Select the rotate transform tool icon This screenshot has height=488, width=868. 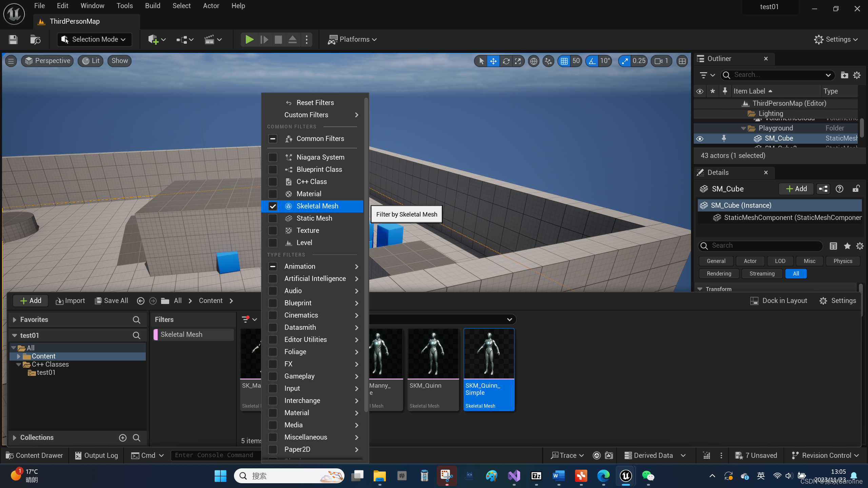[506, 61]
